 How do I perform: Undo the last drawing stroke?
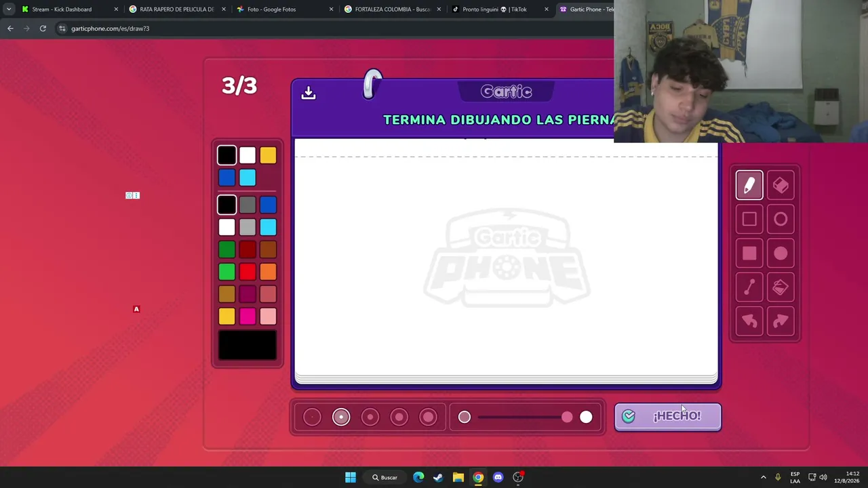click(x=749, y=321)
